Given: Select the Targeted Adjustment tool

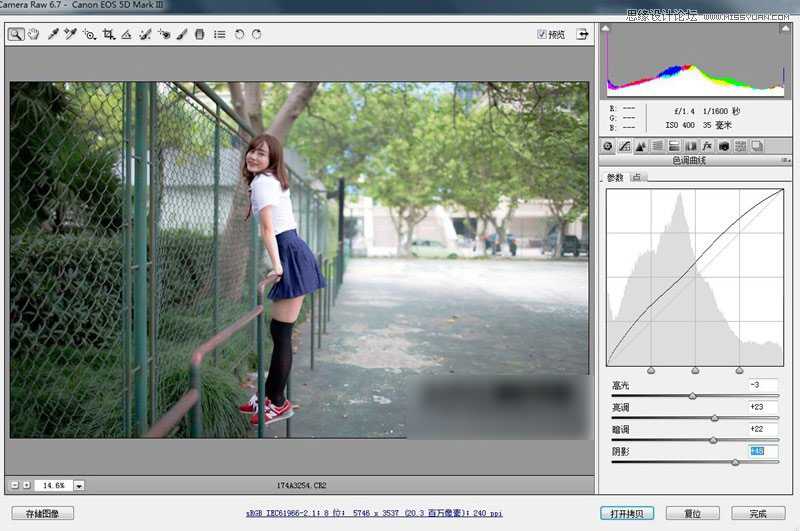Looking at the screenshot, I should point(90,35).
